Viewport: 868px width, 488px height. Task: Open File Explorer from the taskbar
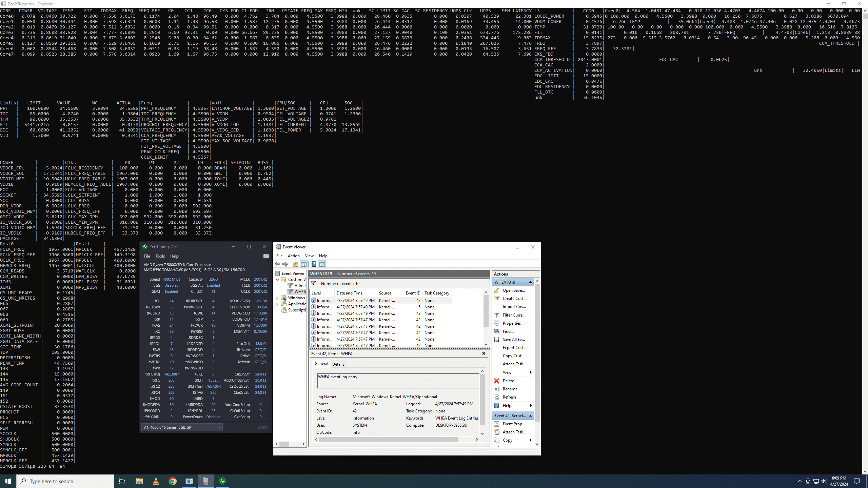pos(139,481)
